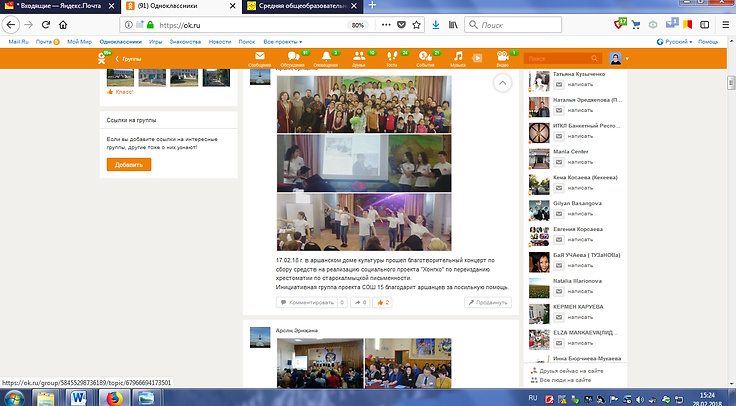The width and height of the screenshot is (736, 406).
Task: Switch to Яндекс.Почта tab
Action: (x=60, y=6)
